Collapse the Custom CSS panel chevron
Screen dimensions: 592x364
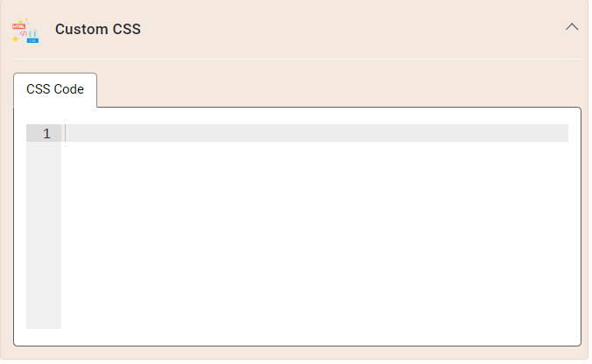572,27
